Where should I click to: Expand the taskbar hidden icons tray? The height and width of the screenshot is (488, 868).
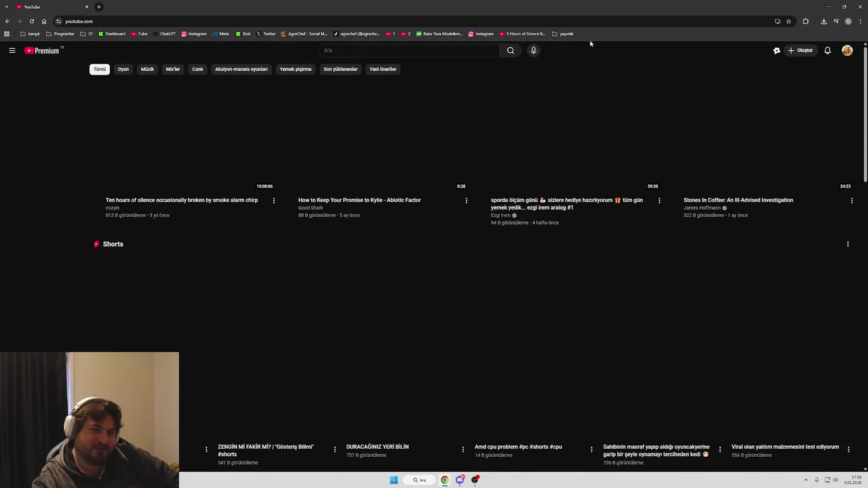(x=806, y=480)
